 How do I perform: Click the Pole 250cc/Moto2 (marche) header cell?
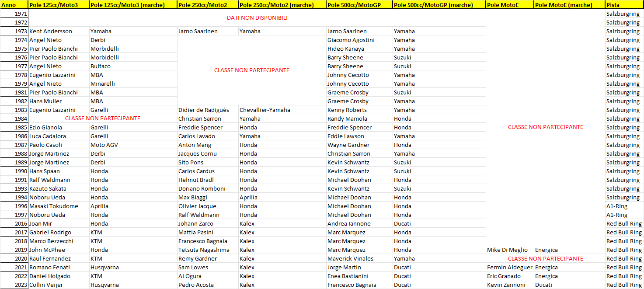point(282,5)
